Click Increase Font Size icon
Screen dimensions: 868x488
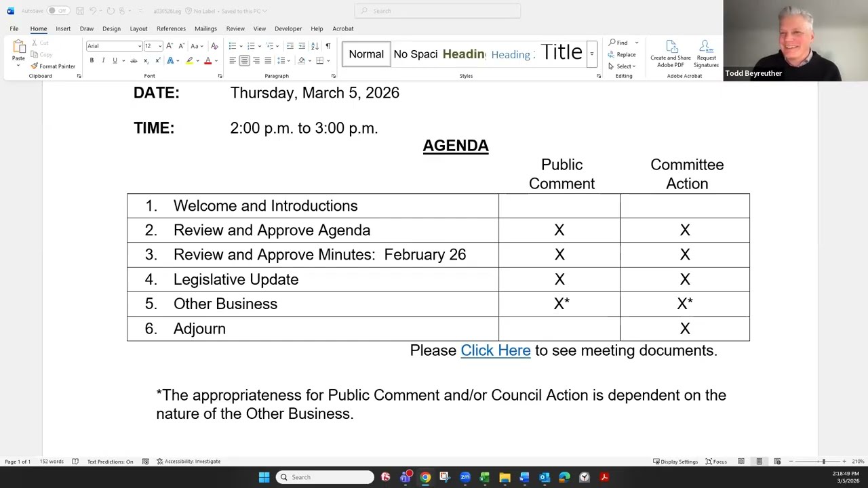[170, 46]
